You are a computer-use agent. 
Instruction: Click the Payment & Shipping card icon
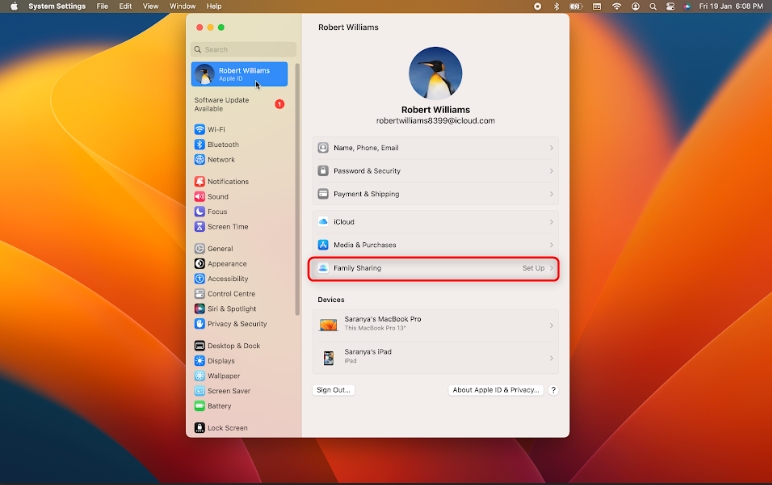[x=323, y=194]
